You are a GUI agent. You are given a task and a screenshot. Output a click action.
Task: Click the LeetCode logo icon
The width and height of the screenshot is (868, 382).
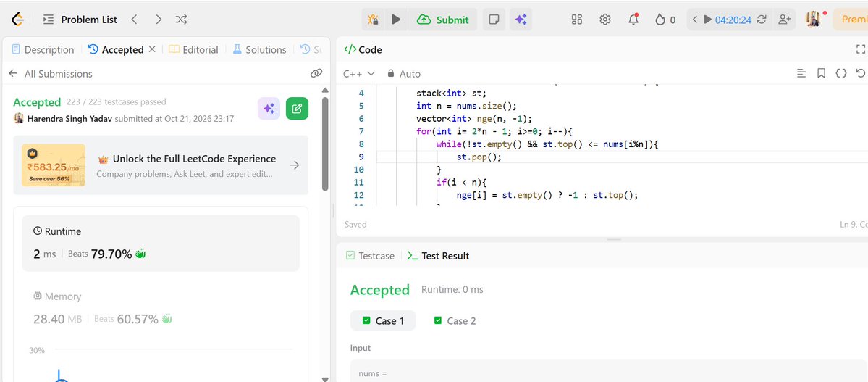coord(17,20)
